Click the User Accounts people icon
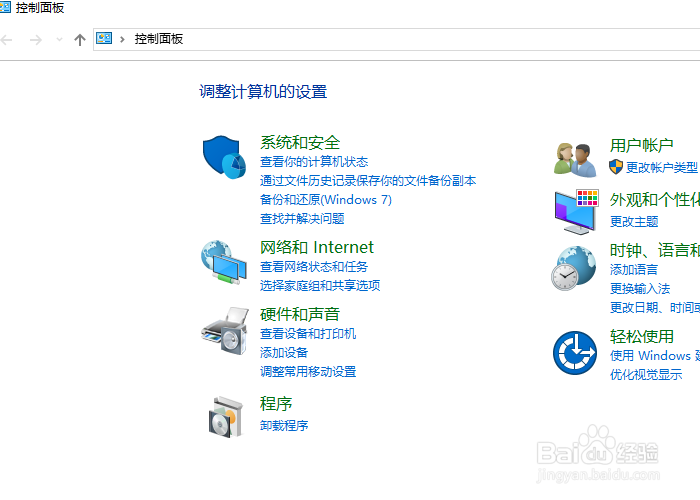Image resolution: width=700 pixels, height=500 pixels. click(x=575, y=160)
